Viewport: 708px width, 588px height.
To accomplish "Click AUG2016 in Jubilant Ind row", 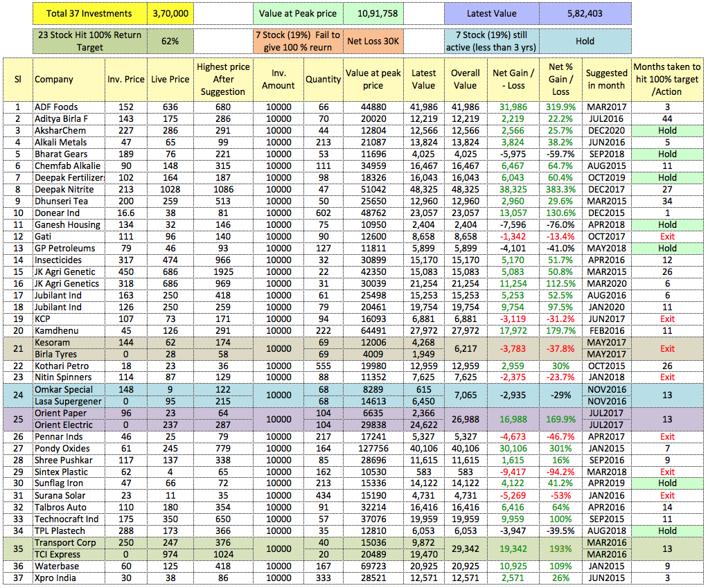I will 607,295.
